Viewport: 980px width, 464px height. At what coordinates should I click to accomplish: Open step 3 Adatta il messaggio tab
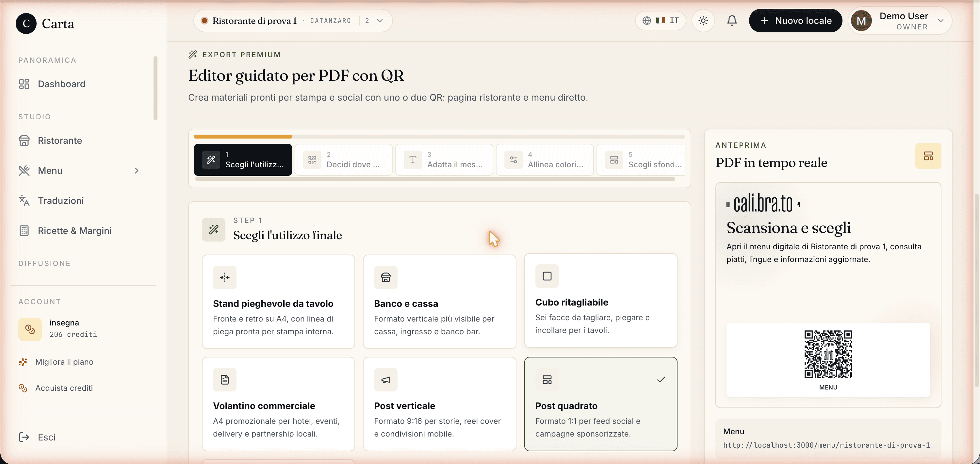pos(444,160)
